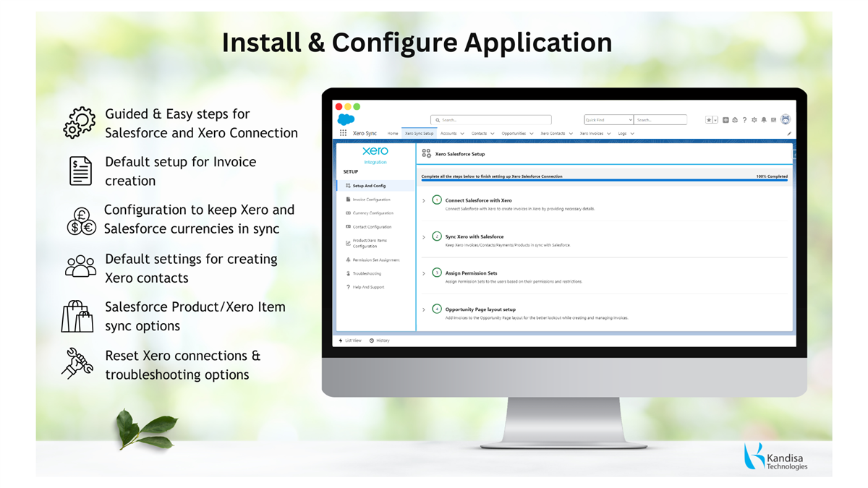Viewport: 868px width, 488px height.
Task: Open the user avatar profile menu
Action: (786, 120)
